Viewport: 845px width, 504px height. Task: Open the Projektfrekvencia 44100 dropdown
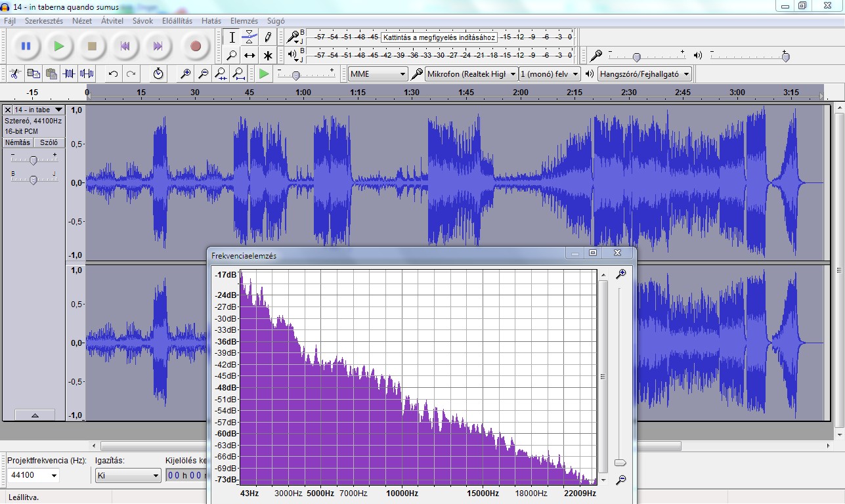pos(33,475)
